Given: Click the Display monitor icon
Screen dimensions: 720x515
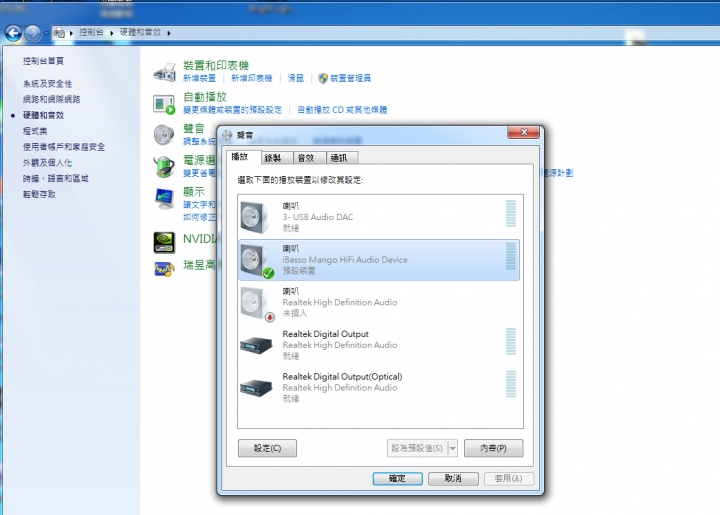Looking at the screenshot, I should click(x=164, y=198).
